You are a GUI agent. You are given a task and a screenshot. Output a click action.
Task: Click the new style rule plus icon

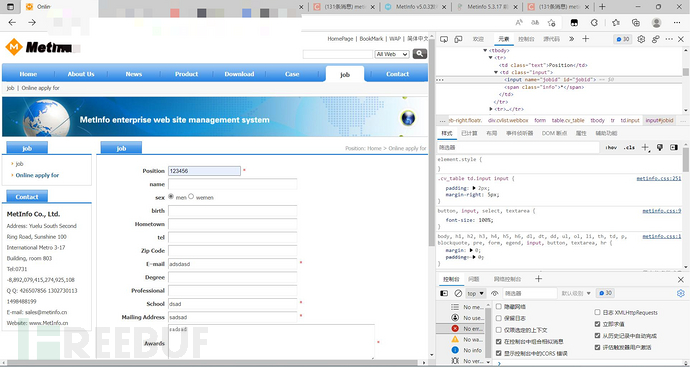coord(645,147)
